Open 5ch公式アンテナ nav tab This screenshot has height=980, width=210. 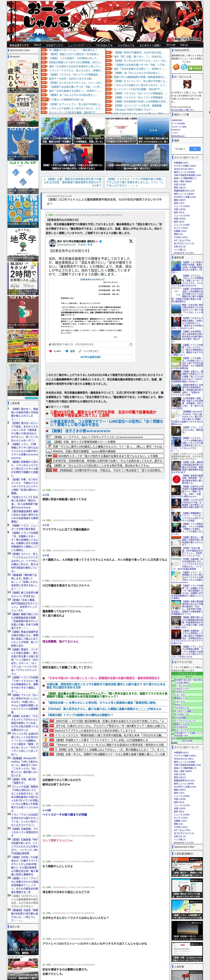(x=19, y=45)
